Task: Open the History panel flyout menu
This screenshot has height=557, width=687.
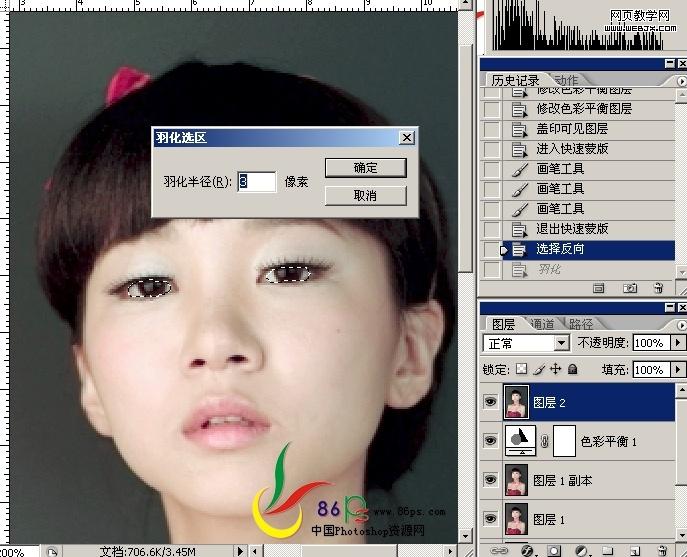Action: (681, 81)
